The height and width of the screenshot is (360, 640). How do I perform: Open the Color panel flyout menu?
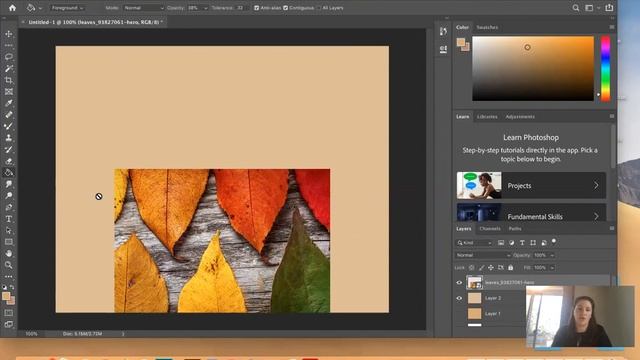click(x=611, y=27)
